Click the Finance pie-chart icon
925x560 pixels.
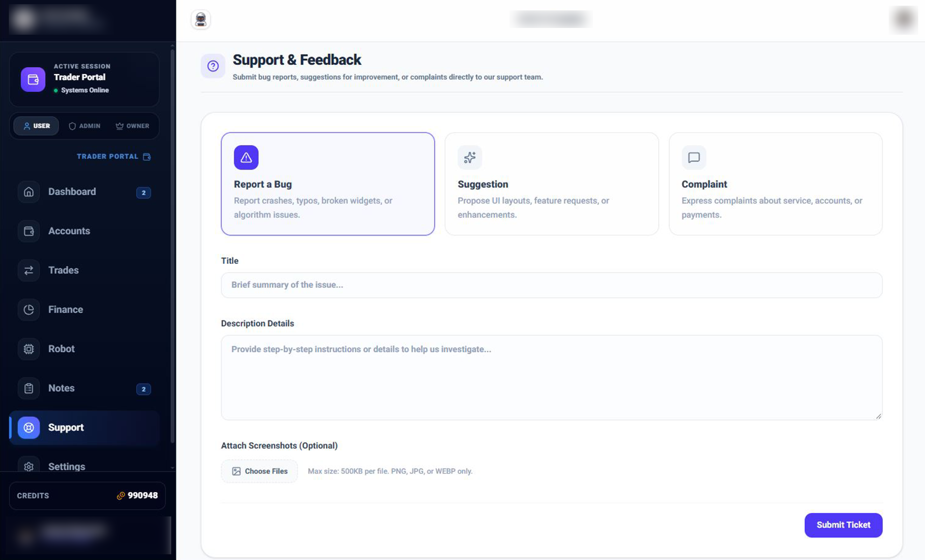tap(29, 310)
